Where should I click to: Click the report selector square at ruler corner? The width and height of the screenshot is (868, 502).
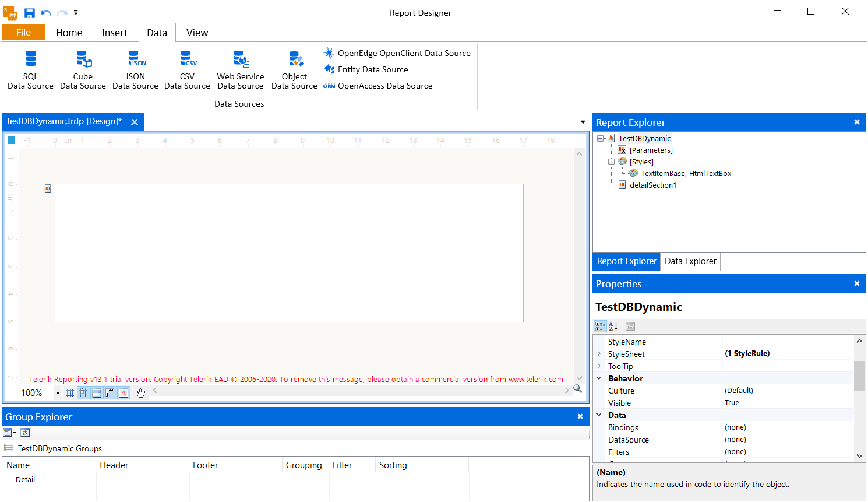(x=11, y=140)
